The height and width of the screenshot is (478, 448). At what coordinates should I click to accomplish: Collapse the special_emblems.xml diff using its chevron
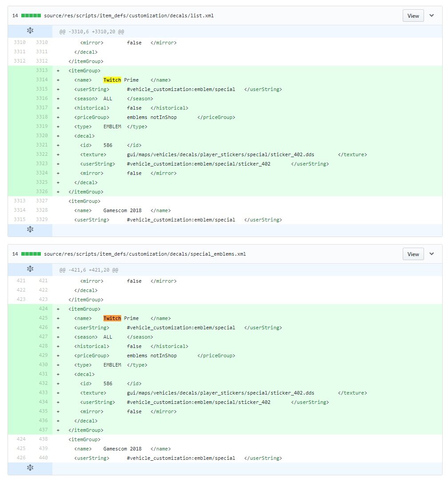[x=432, y=254]
